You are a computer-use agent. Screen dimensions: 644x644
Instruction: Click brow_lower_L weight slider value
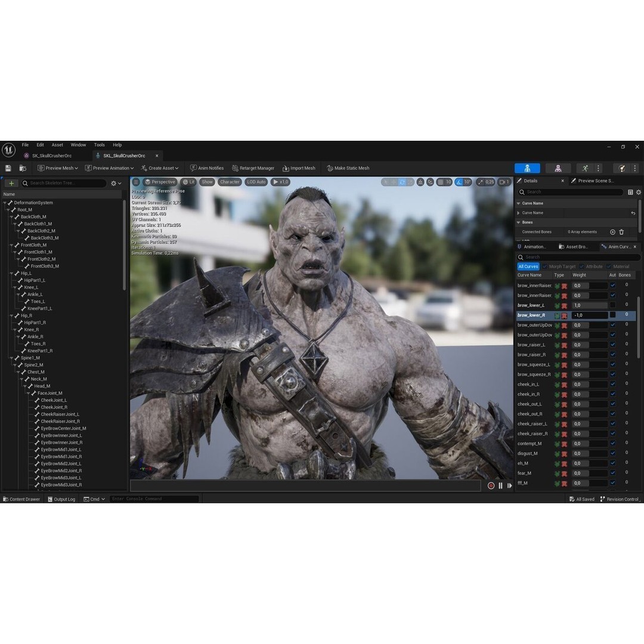[589, 305]
